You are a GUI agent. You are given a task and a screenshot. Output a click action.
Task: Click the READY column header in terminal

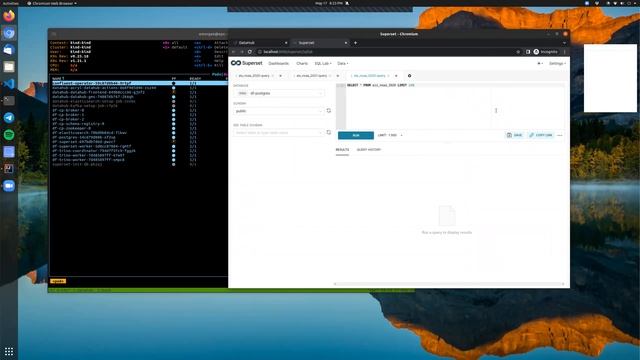[x=195, y=79]
